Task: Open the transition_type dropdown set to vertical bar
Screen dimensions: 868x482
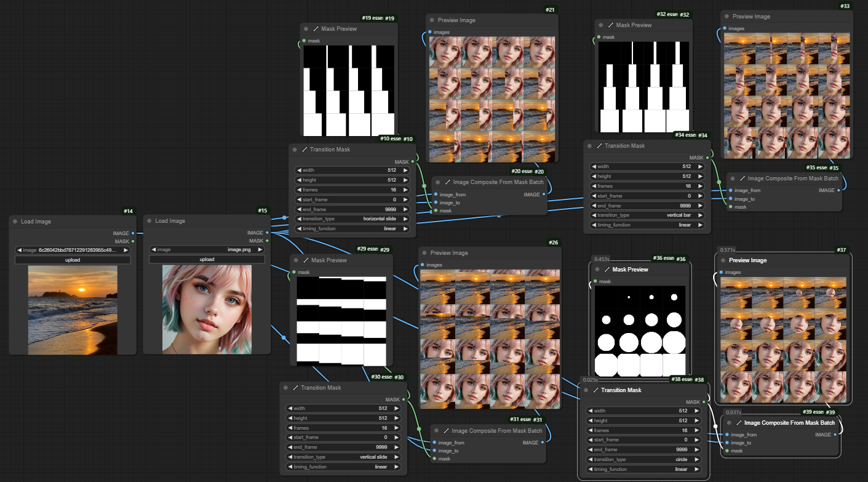Action: tap(647, 215)
